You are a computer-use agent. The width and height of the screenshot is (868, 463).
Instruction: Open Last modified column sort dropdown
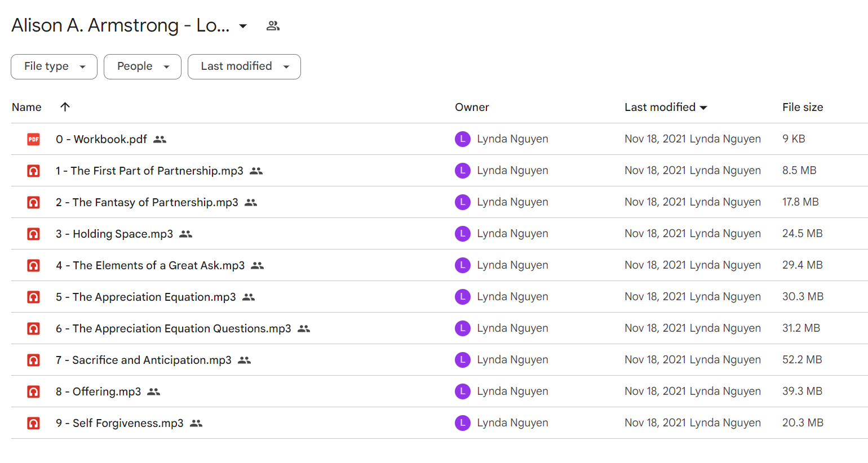coord(703,108)
